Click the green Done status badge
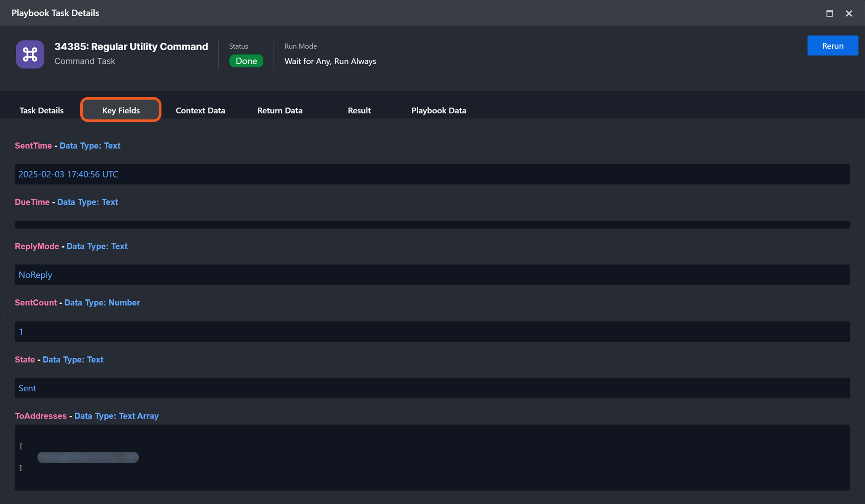The height and width of the screenshot is (504, 865). click(x=246, y=61)
